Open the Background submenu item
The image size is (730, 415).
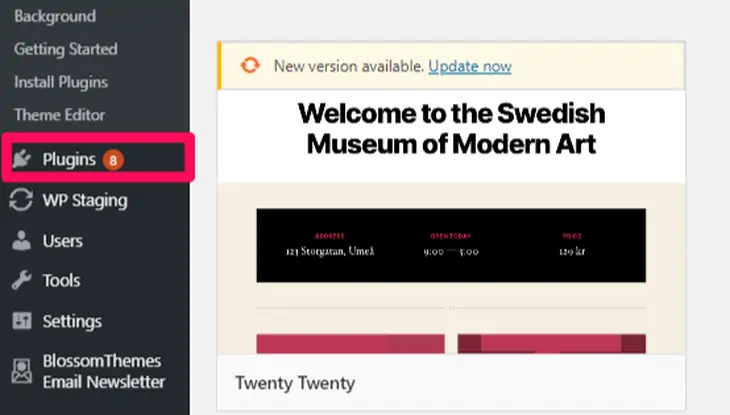[55, 17]
